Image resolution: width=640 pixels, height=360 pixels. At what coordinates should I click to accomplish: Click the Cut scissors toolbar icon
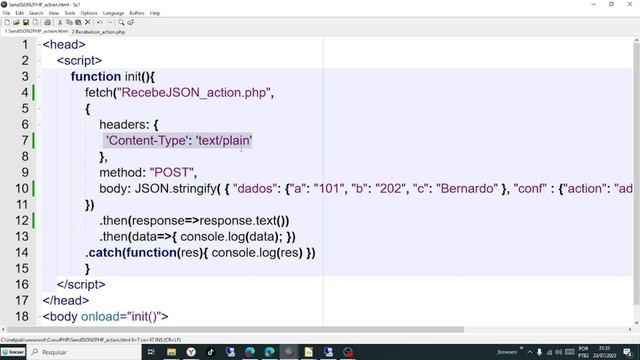[x=60, y=22]
